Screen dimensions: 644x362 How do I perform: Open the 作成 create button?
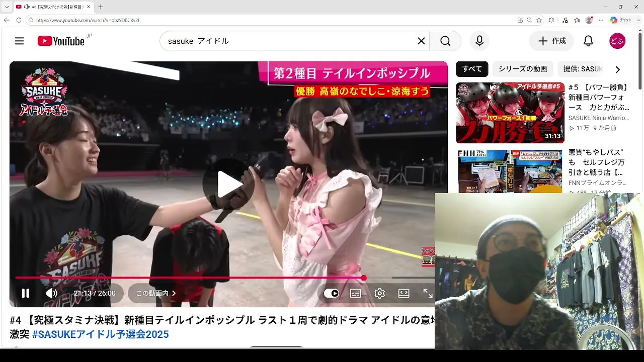click(551, 41)
